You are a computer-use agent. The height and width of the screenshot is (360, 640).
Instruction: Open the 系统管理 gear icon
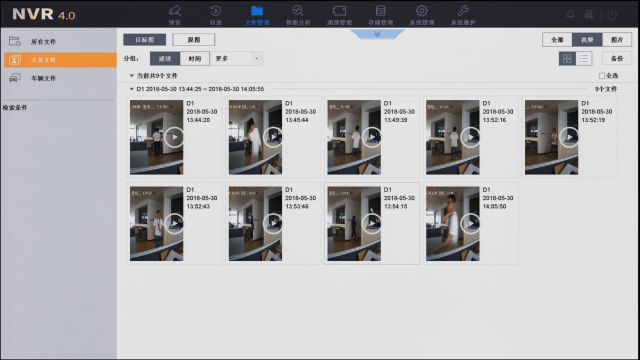422,10
